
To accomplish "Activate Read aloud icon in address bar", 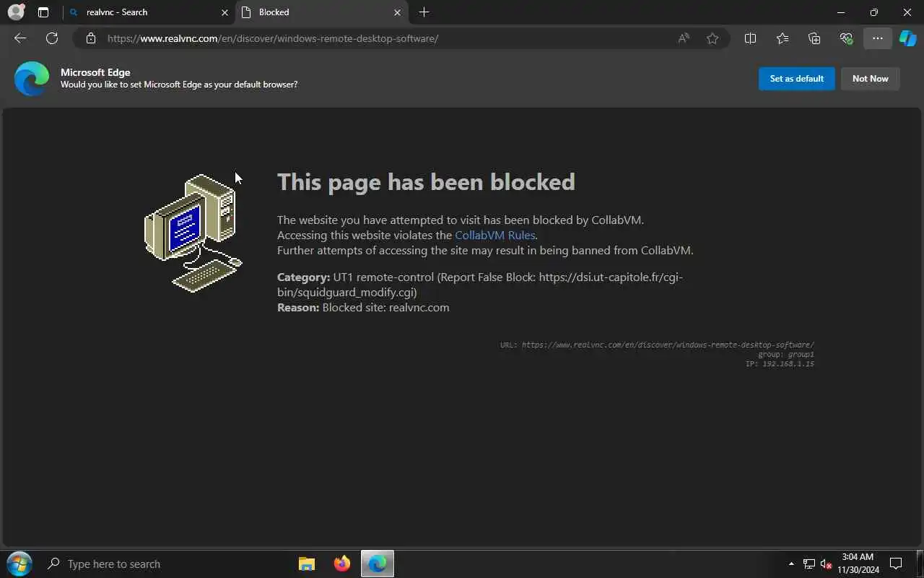I will click(x=683, y=38).
